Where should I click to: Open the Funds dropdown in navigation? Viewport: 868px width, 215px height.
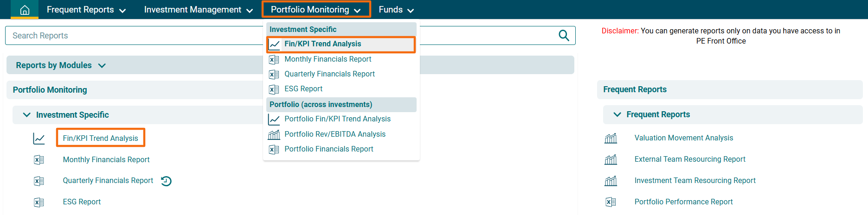pos(396,10)
